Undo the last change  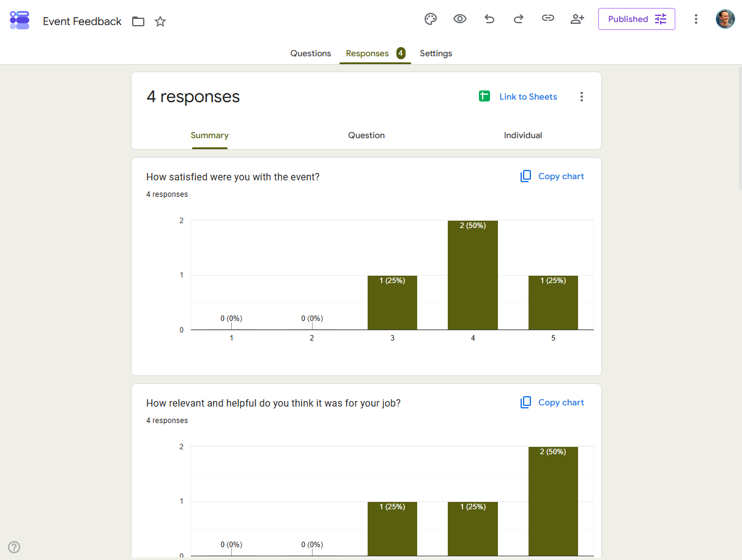click(x=489, y=19)
